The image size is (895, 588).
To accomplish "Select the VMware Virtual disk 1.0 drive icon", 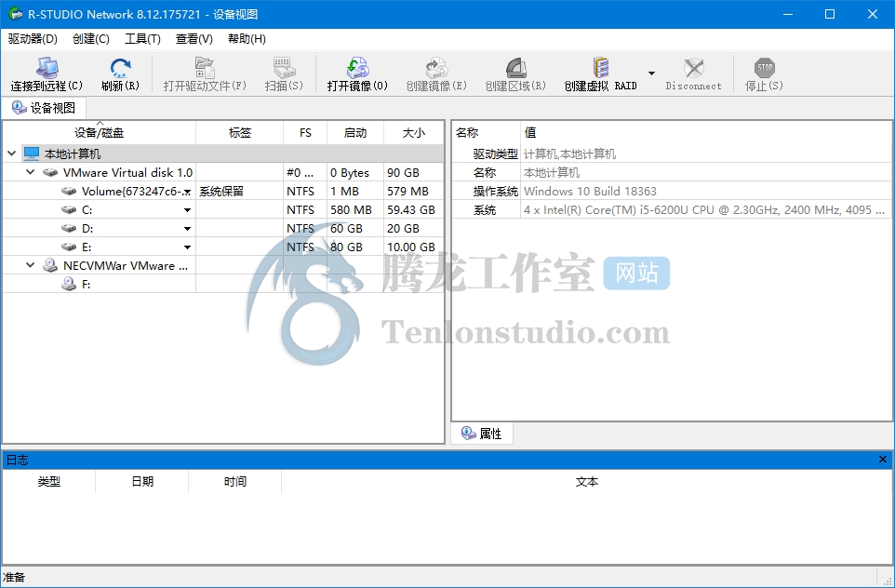I will pos(50,172).
